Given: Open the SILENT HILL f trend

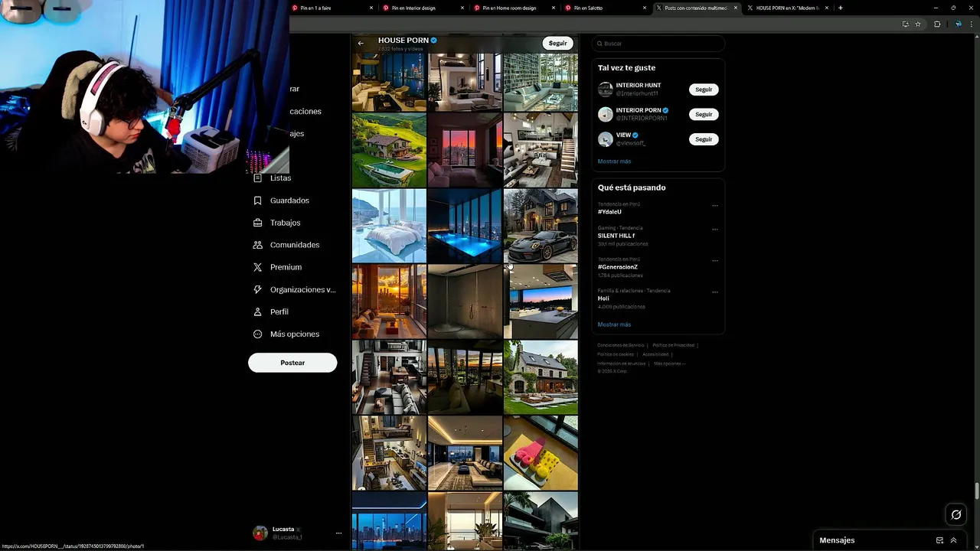Looking at the screenshot, I should [x=616, y=236].
